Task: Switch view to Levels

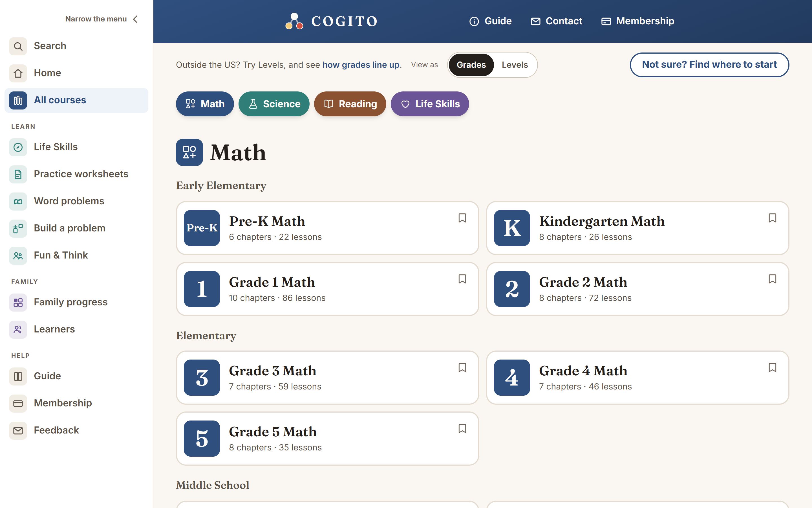Action: [515, 65]
